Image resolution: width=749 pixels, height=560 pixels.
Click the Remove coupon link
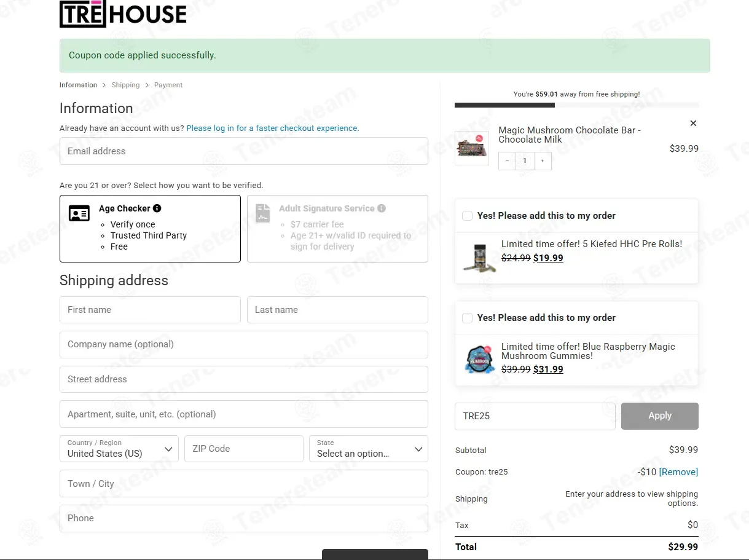(678, 472)
